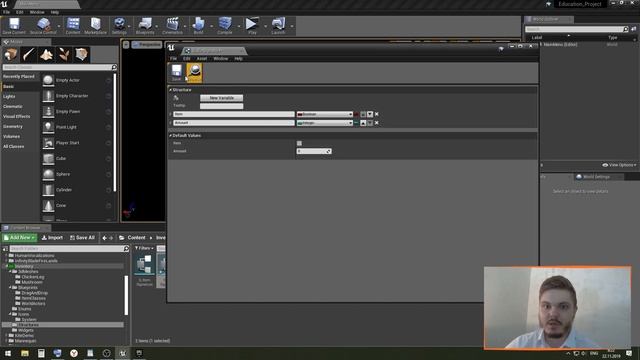Viewport: 640px width, 360px height.
Task: Click Import in the Content Browser
Action: [x=52, y=238]
